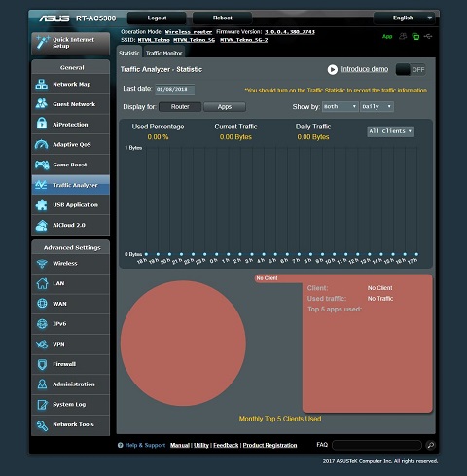Click the AiCloud 2.0 cloud icon
The width and height of the screenshot is (467, 476).
click(x=42, y=225)
